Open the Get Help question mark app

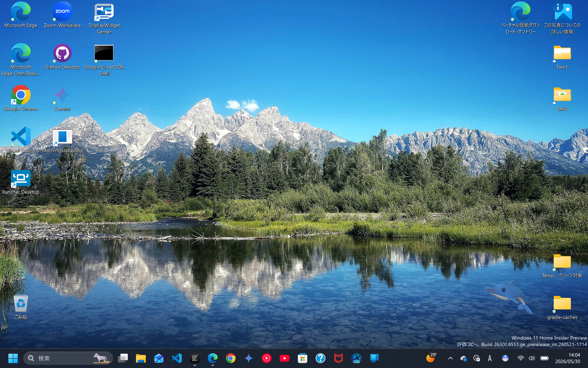(x=321, y=358)
